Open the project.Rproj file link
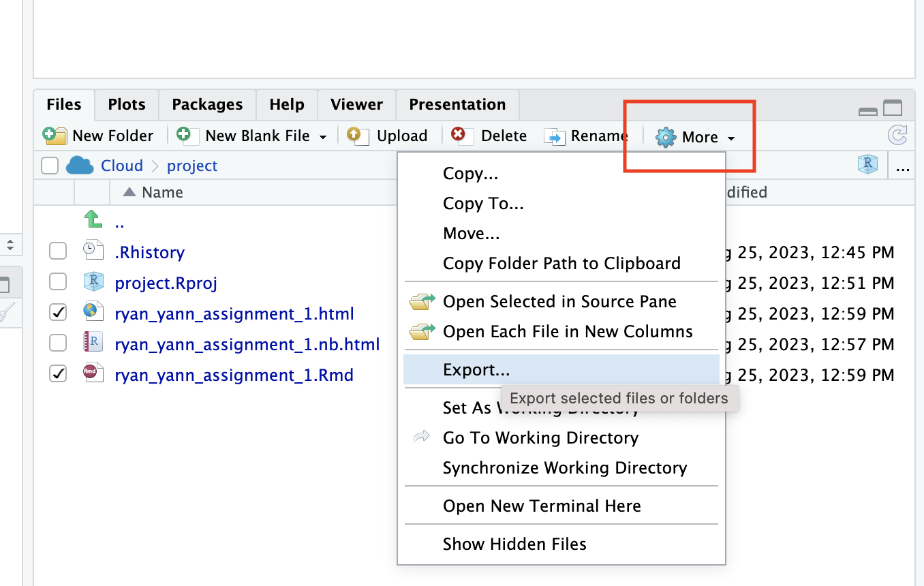924x586 pixels. (x=166, y=283)
